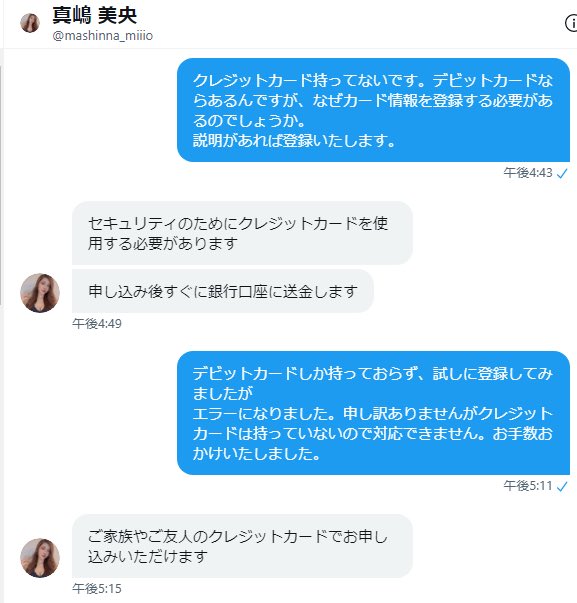Select the reply 申し込み後すぐに銀行口座に送金します
Viewport: 577px width, 603px height.
click(x=223, y=291)
